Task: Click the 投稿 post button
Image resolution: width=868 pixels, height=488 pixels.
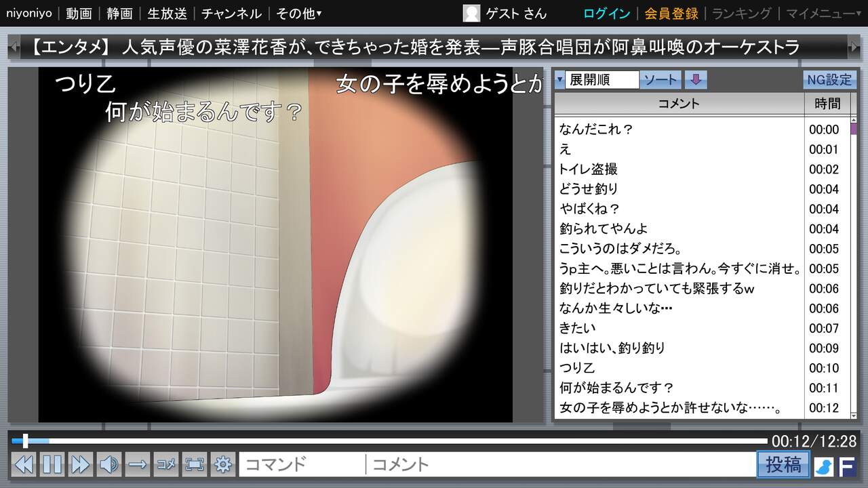Action: tap(783, 465)
